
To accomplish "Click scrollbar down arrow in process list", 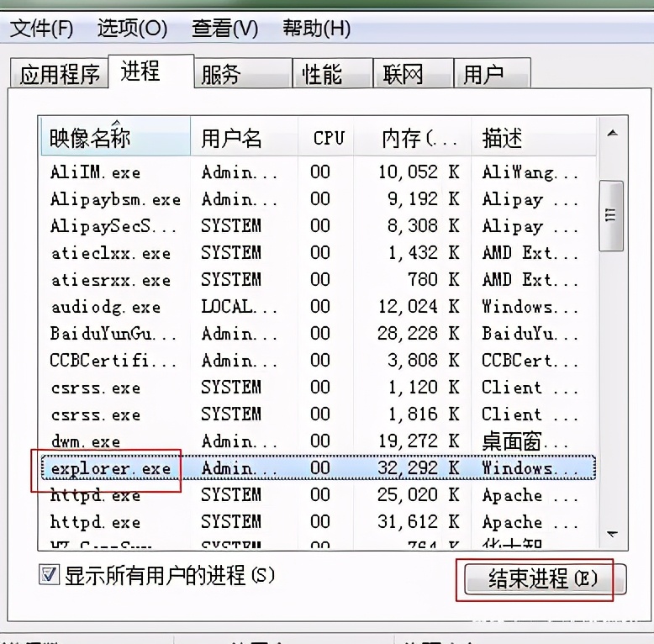I will click(x=612, y=534).
